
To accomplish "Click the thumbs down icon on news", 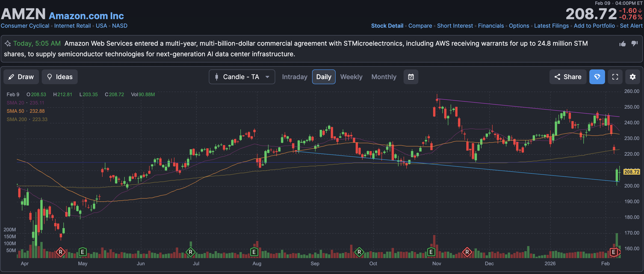I will (x=634, y=44).
